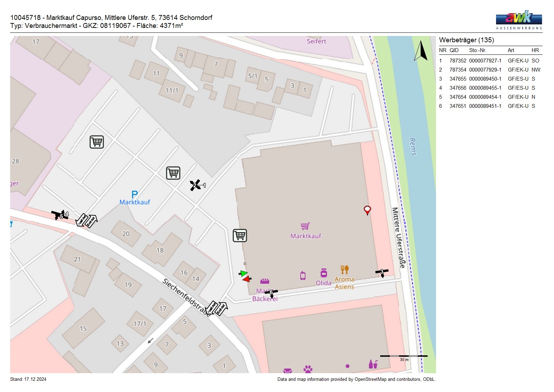Click the 30 m scale bar
The image size is (554, 392).
pos(404,356)
